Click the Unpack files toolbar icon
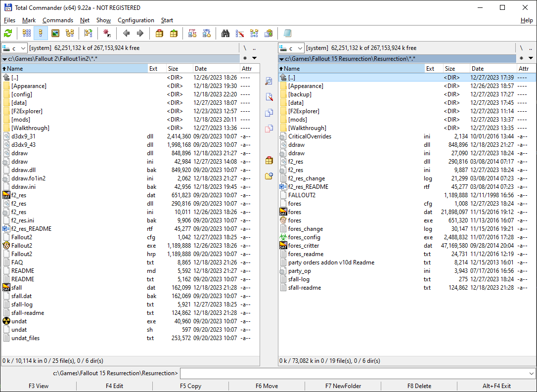The width and height of the screenshot is (537, 392). point(174,33)
